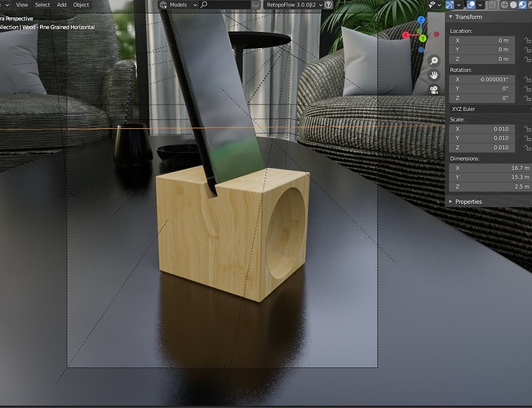Click the Location Z field

(481, 59)
